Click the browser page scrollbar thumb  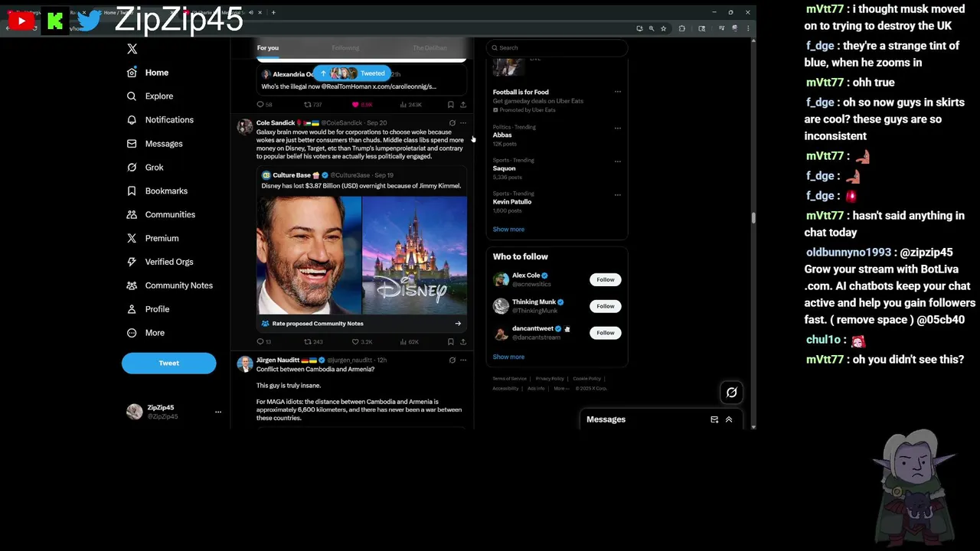tap(753, 218)
